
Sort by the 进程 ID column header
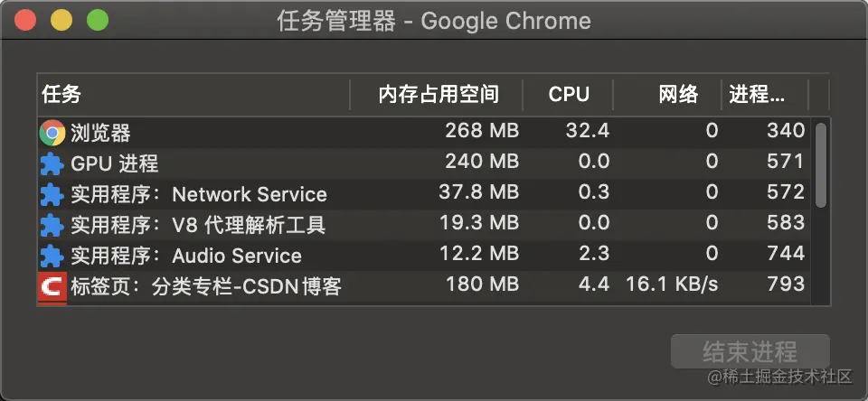[757, 94]
